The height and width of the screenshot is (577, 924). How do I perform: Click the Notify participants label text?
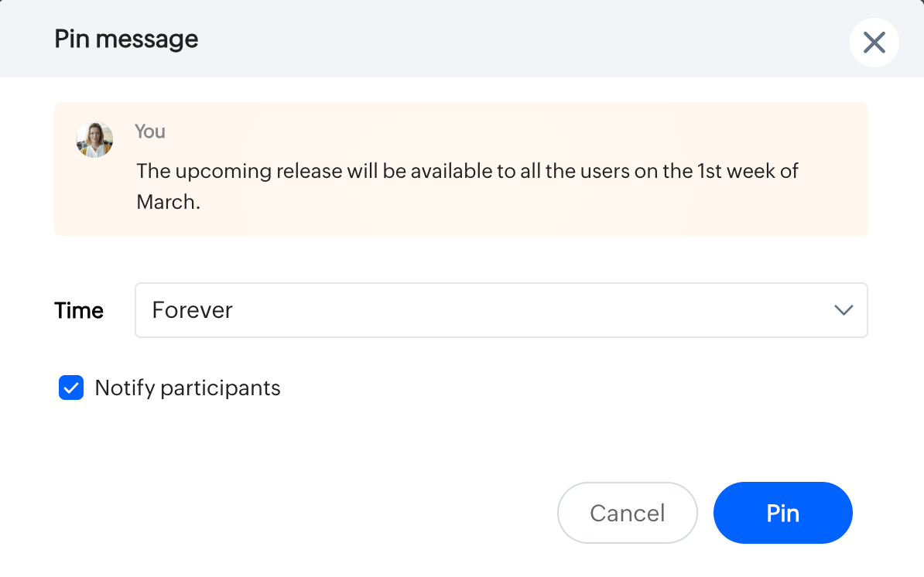187,388
